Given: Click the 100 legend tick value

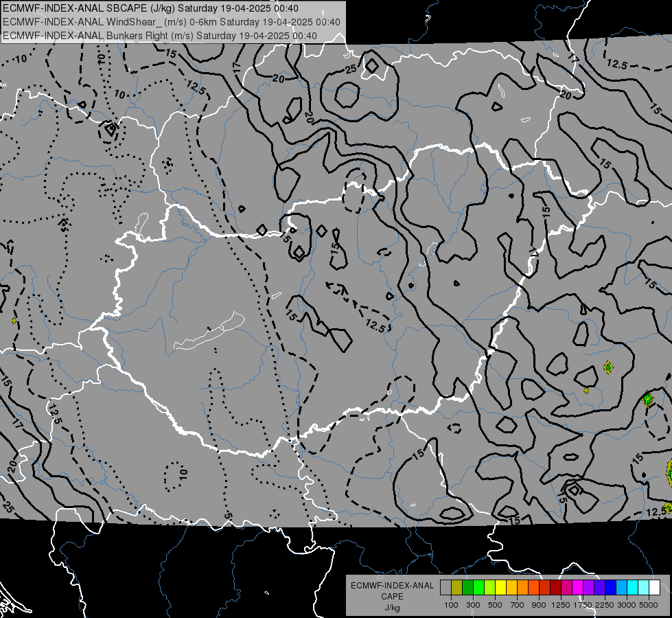Looking at the screenshot, I should tap(451, 605).
